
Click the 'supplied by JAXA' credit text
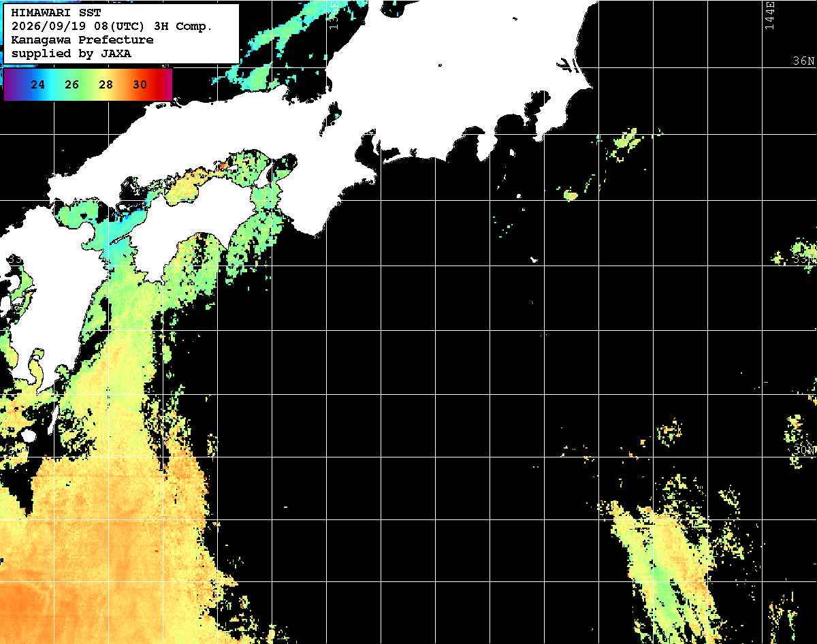[x=71, y=53]
